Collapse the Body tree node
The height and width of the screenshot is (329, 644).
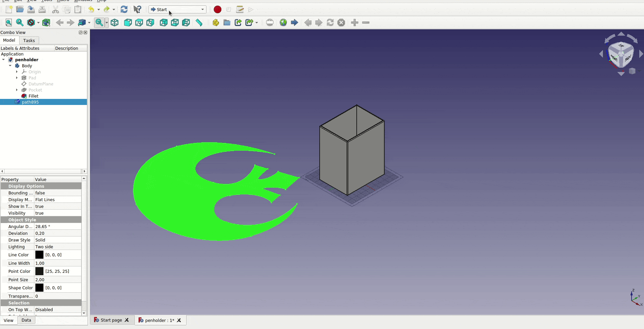pos(10,66)
